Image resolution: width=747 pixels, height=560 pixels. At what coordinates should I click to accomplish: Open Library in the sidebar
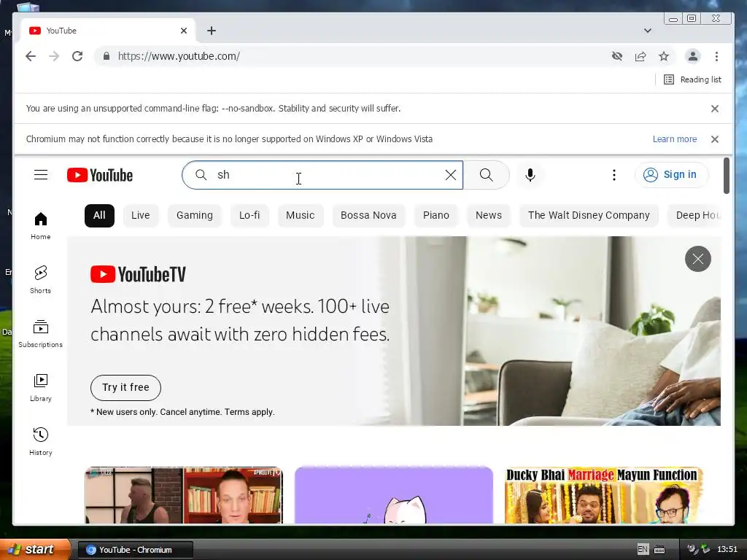[x=41, y=388]
